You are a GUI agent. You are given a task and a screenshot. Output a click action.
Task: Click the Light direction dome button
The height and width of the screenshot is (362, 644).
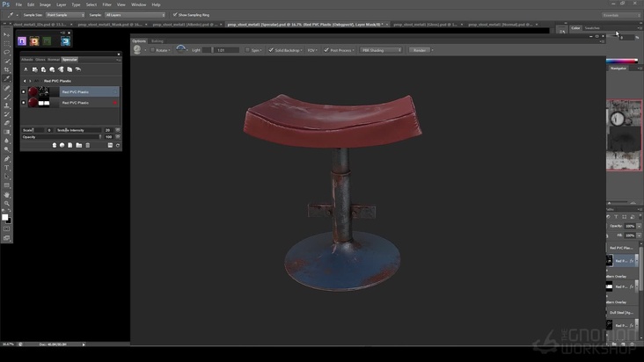[x=180, y=49]
